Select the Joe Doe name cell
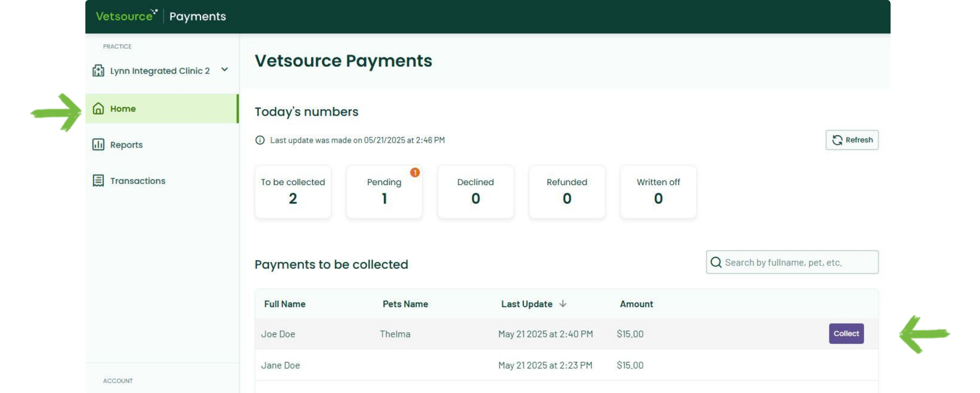 tap(278, 334)
